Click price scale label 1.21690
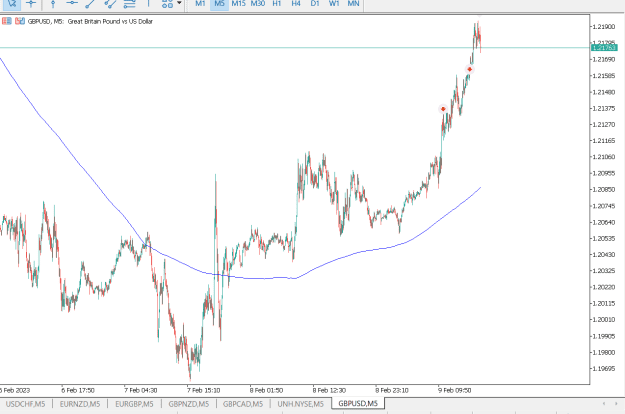 click(604, 59)
